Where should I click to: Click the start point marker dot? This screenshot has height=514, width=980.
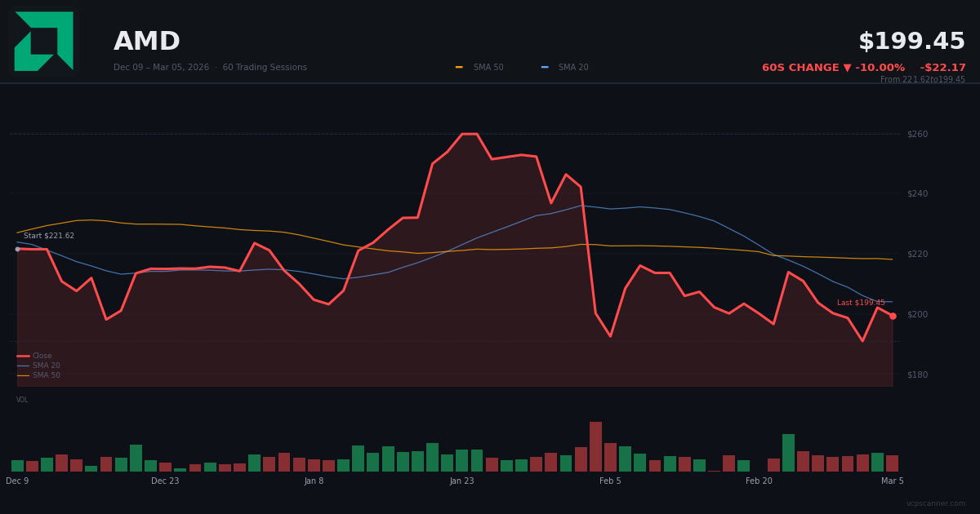(x=17, y=249)
